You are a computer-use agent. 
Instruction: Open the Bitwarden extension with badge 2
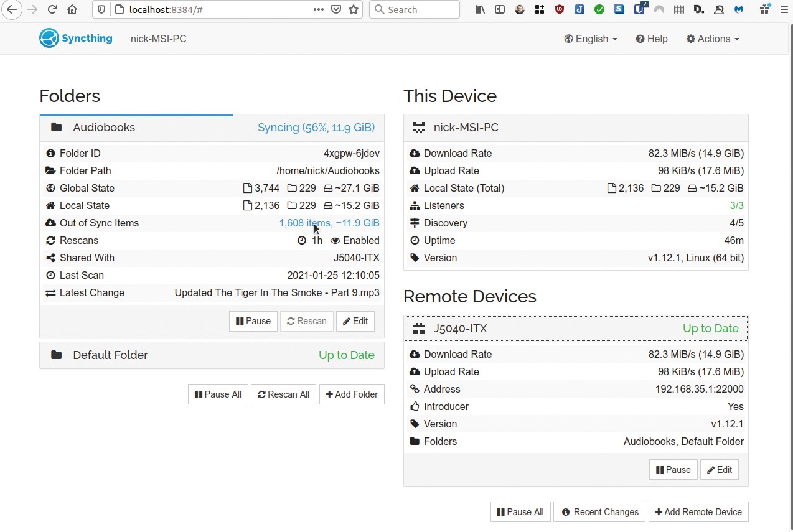[640, 9]
